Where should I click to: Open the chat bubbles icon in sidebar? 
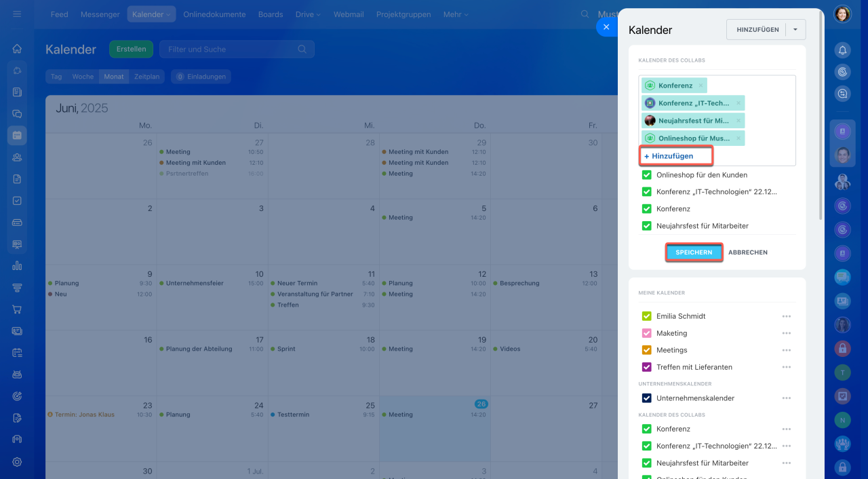[x=17, y=114]
